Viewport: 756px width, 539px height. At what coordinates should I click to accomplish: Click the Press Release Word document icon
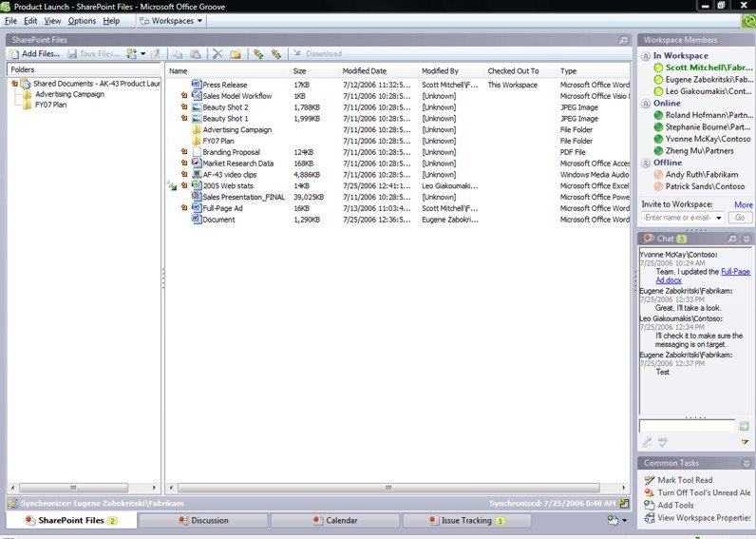pos(197,85)
